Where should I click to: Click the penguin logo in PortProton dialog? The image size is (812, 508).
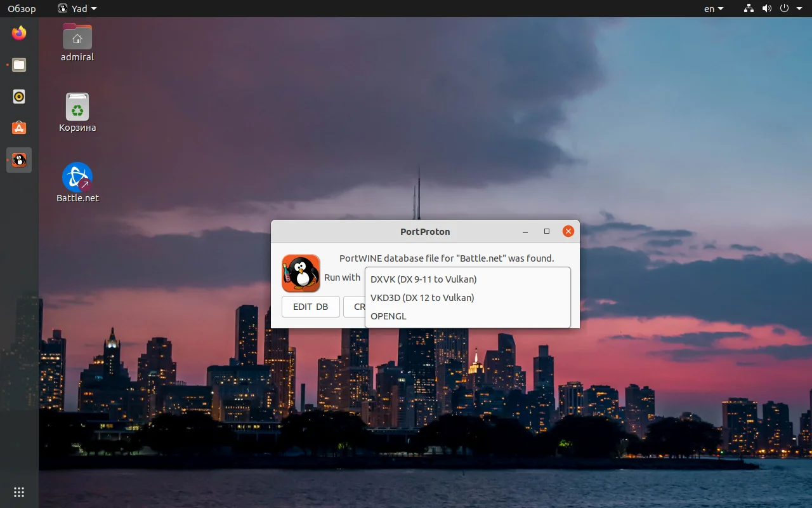[x=301, y=273]
